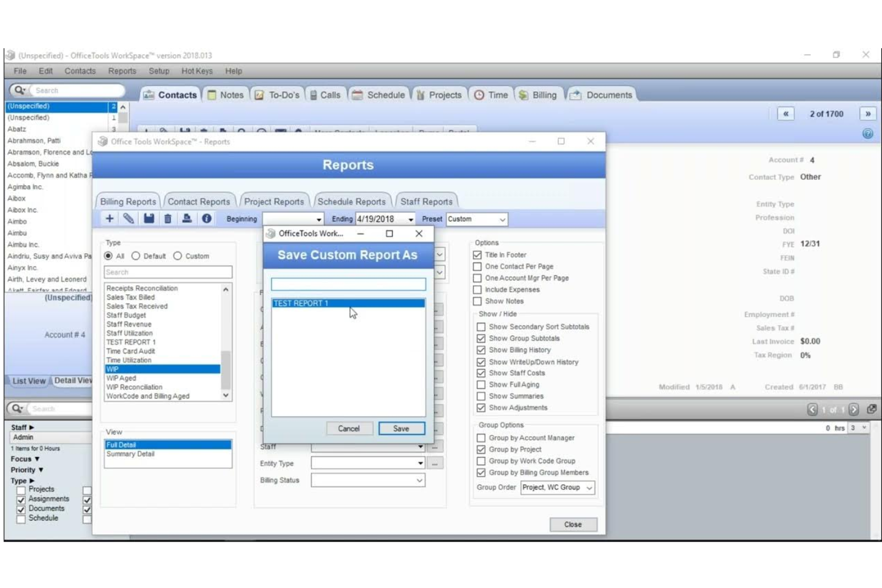Click the next record double-arrow button
The height and width of the screenshot is (588, 882).
pos(868,114)
